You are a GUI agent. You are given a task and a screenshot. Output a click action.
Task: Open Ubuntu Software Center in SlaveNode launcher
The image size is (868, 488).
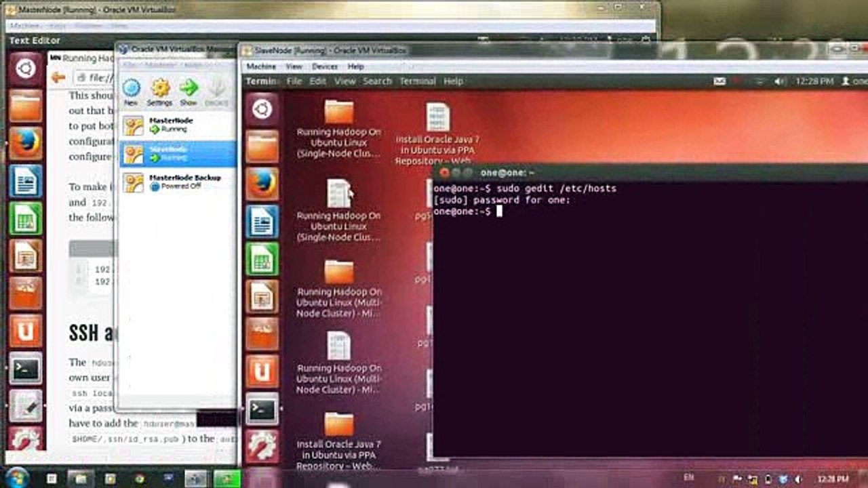(262, 333)
